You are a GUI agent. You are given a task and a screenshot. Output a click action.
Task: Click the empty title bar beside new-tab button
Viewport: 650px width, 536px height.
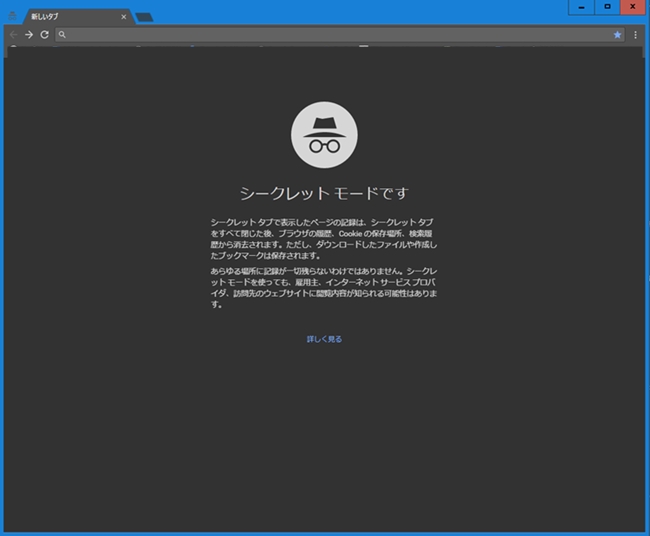350,12
